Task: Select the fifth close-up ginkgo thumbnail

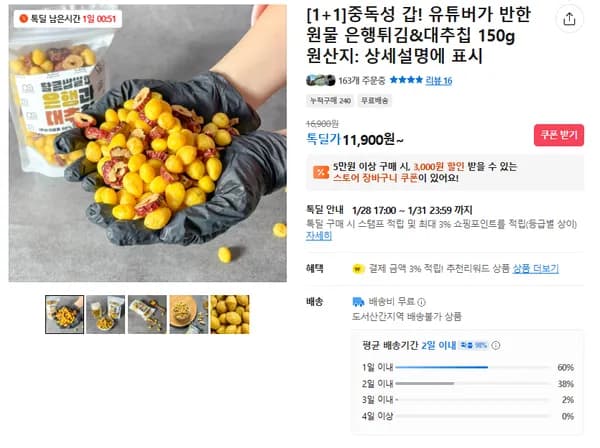Action: pyautogui.click(x=230, y=314)
